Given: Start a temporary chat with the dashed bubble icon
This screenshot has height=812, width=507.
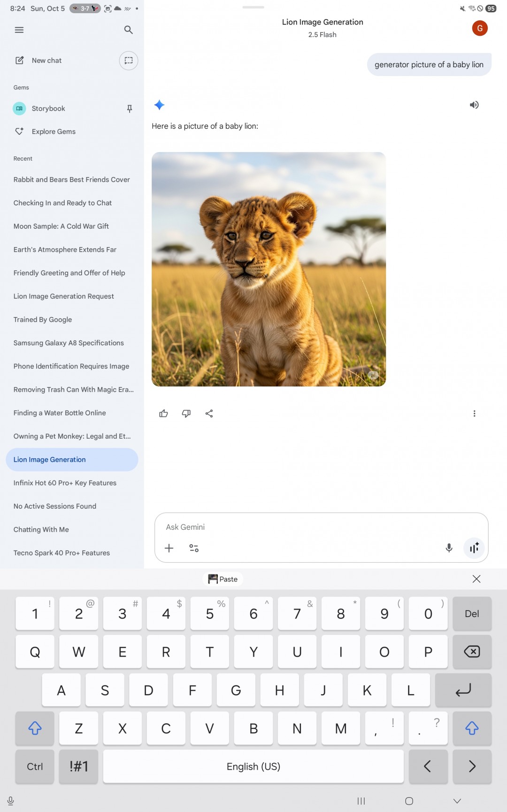Looking at the screenshot, I should [128, 61].
